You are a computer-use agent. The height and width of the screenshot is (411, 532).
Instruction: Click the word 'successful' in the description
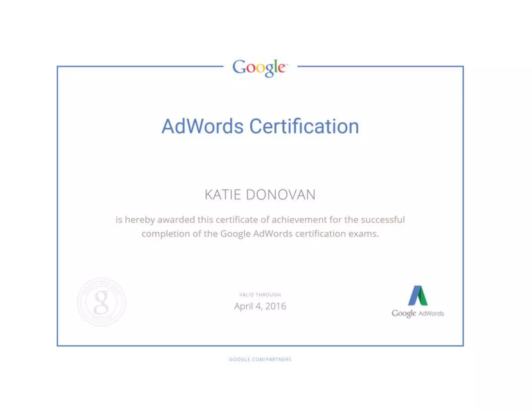point(383,220)
